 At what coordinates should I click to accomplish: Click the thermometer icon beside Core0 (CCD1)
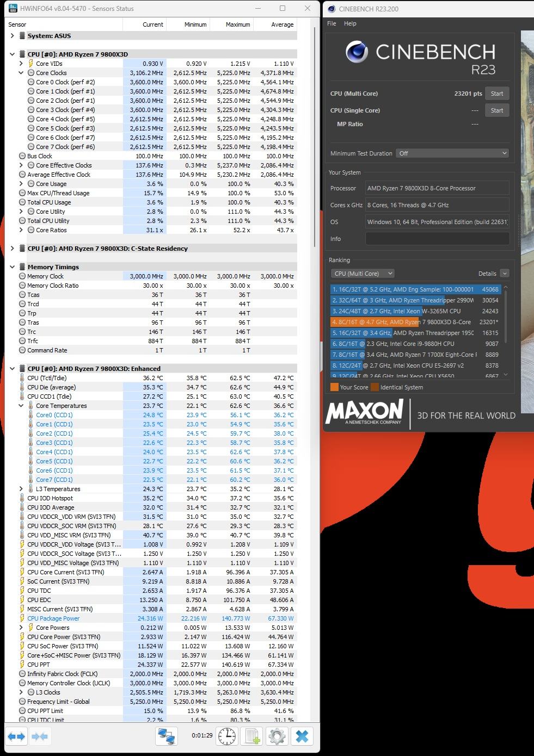point(31,415)
